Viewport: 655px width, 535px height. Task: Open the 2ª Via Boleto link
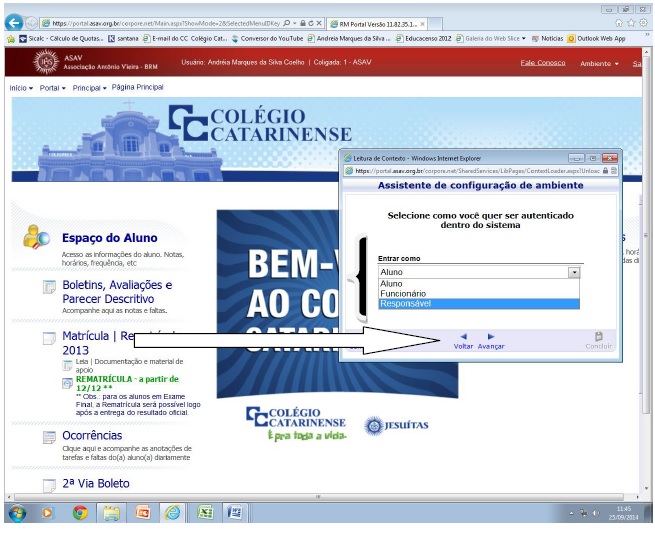point(96,484)
